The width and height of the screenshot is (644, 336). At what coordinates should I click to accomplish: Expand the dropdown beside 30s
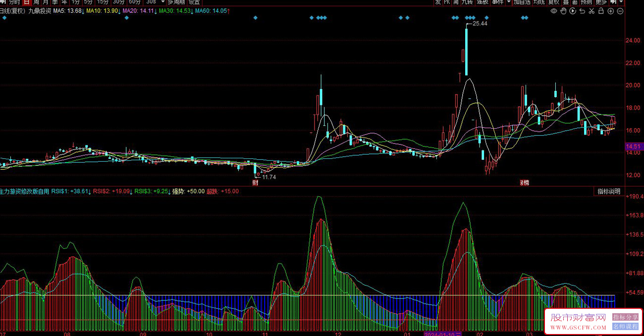tap(162, 2)
